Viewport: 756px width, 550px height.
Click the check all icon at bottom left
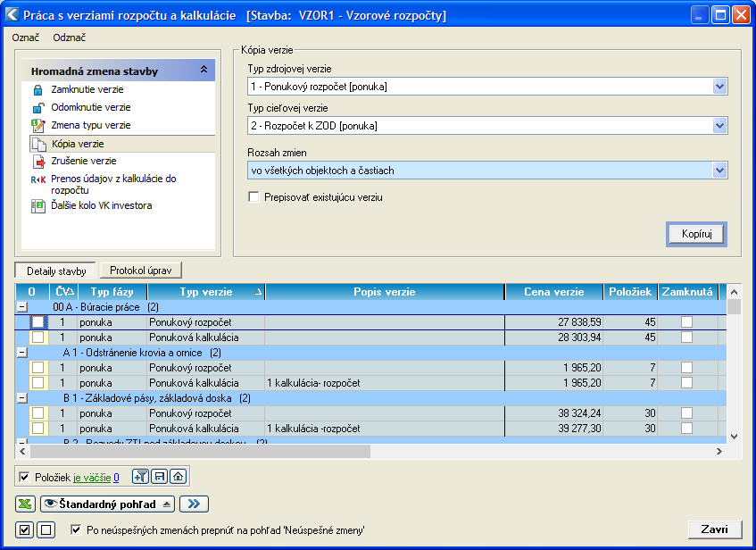pos(25,530)
